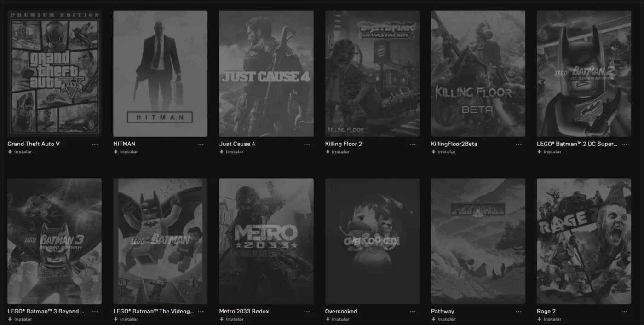Select the KillingFloor2Beta title text
Viewport: 644px width, 325px height.
tap(454, 144)
